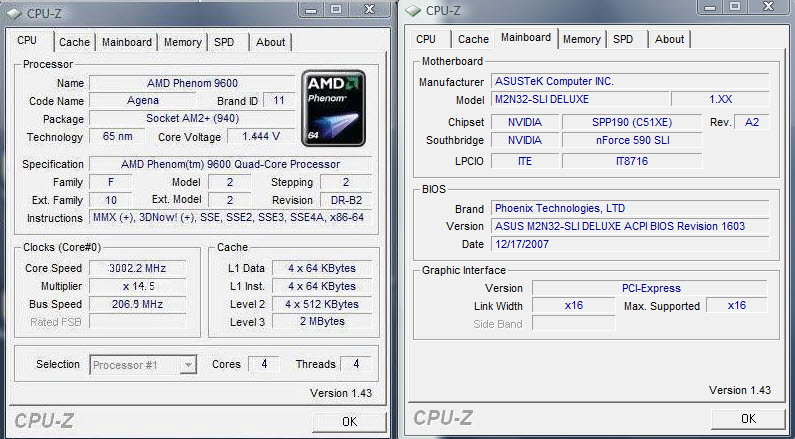The width and height of the screenshot is (795, 439).
Task: Click Bus Speed value 206.9 MHz
Action: (x=137, y=304)
